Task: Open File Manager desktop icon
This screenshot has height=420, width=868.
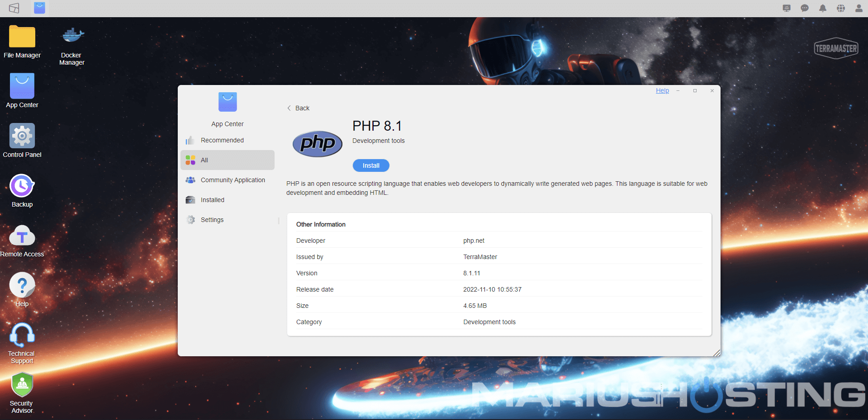Action: (22, 37)
